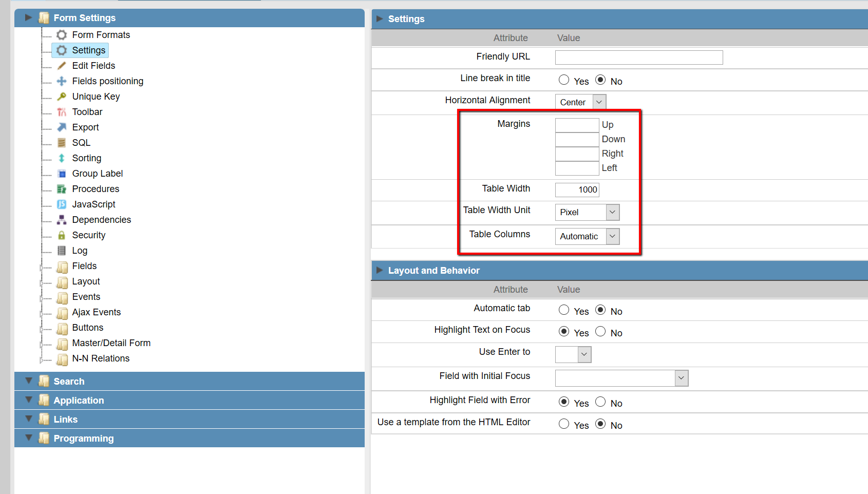Screen dimensions: 868x494
Task: Click the Sorting arrows icon
Action: [x=62, y=158]
